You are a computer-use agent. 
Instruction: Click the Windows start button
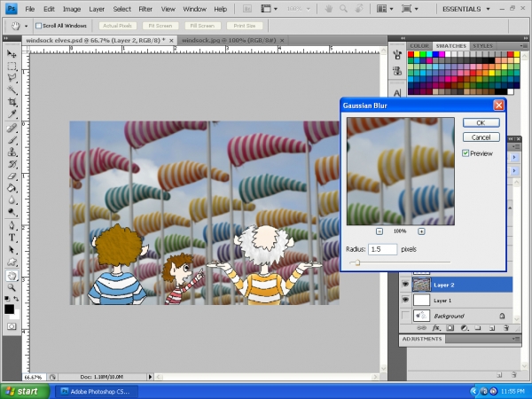(x=25, y=391)
